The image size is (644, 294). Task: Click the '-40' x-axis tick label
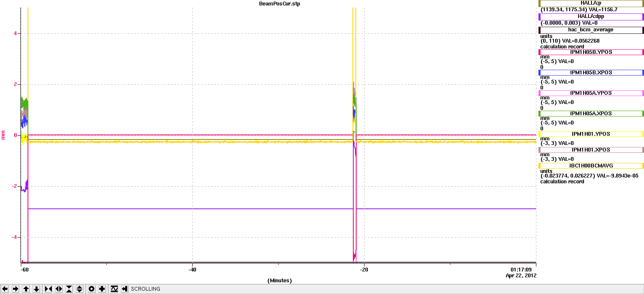(x=192, y=270)
